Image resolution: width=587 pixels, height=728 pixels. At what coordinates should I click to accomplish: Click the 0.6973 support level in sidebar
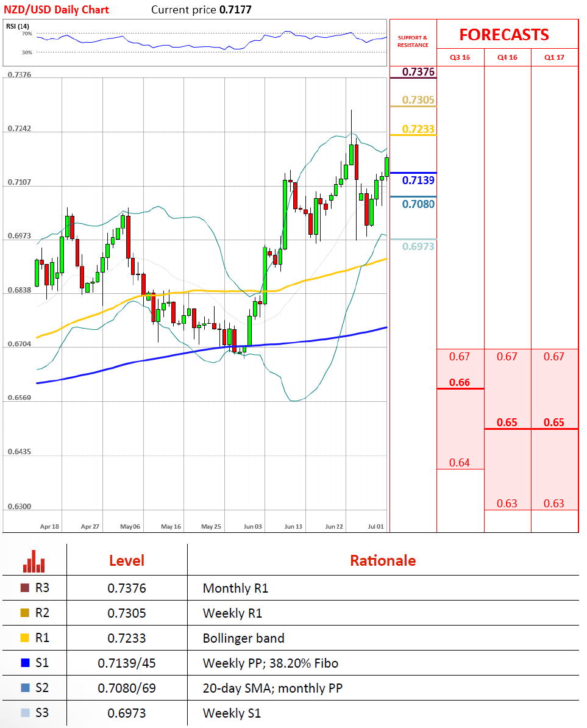(x=418, y=246)
